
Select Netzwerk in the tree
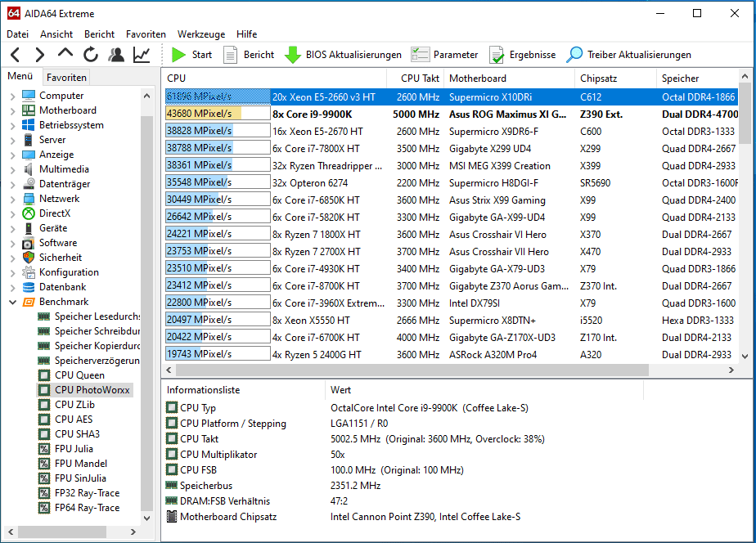[x=59, y=199]
